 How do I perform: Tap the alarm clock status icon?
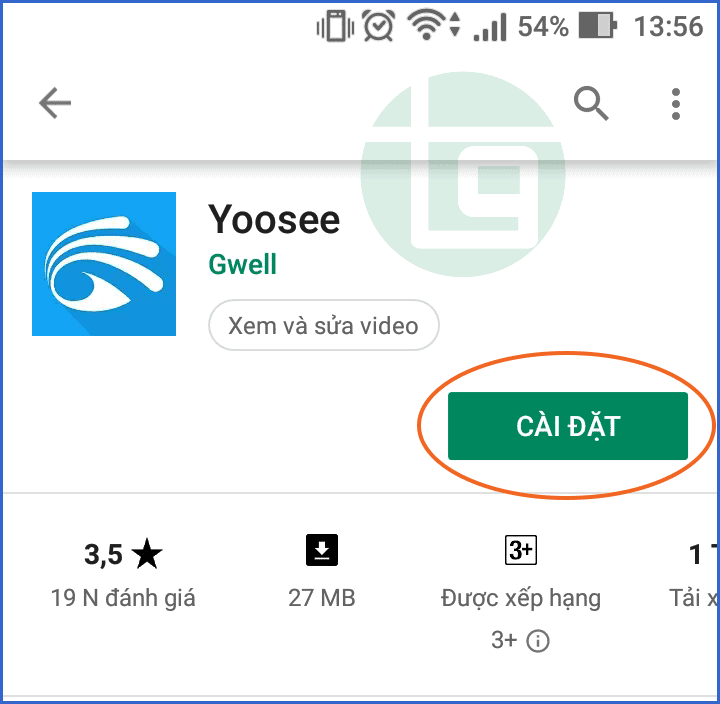[x=378, y=26]
